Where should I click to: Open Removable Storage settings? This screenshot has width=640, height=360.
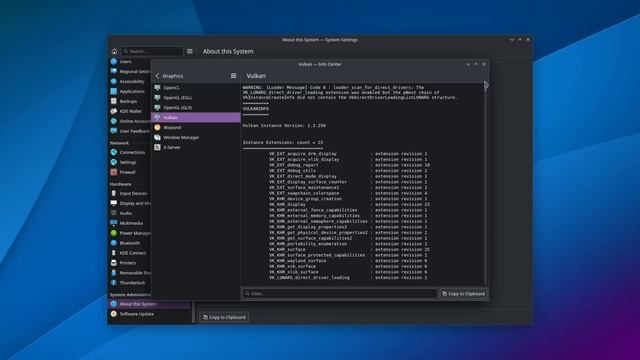click(x=130, y=273)
